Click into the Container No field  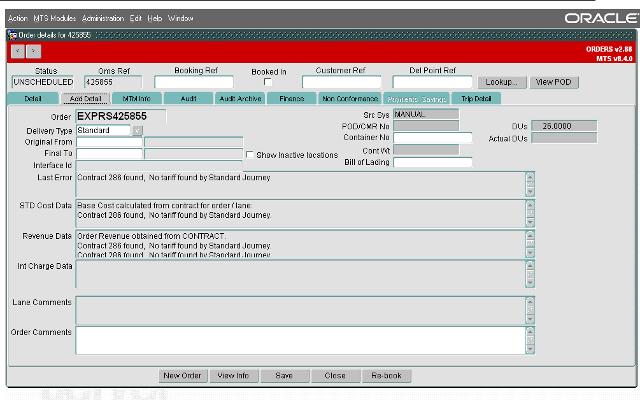433,138
